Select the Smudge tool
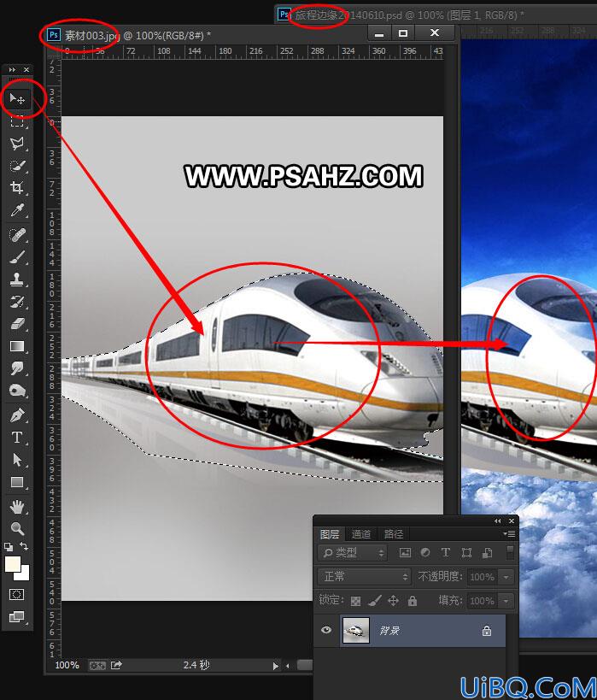 click(17, 368)
